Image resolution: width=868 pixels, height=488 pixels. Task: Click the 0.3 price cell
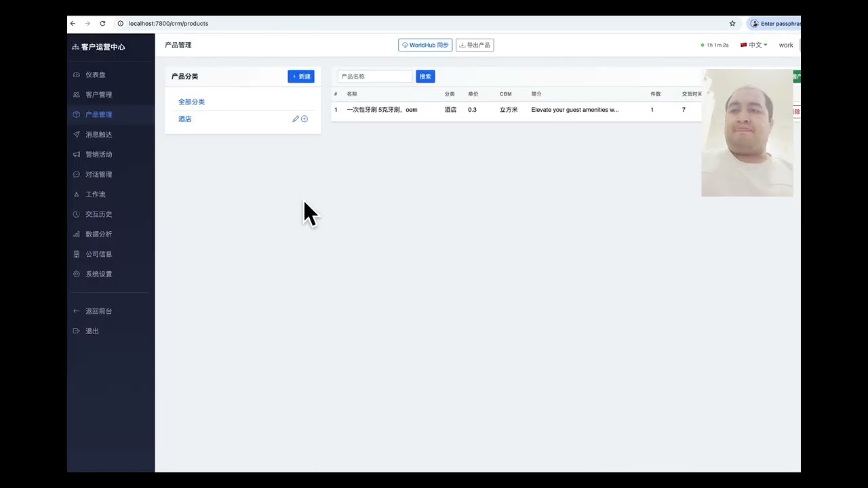pyautogui.click(x=472, y=110)
